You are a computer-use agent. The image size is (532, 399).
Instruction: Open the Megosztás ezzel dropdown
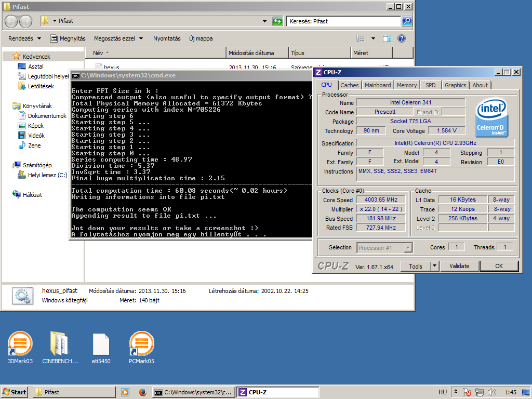pyautogui.click(x=118, y=38)
